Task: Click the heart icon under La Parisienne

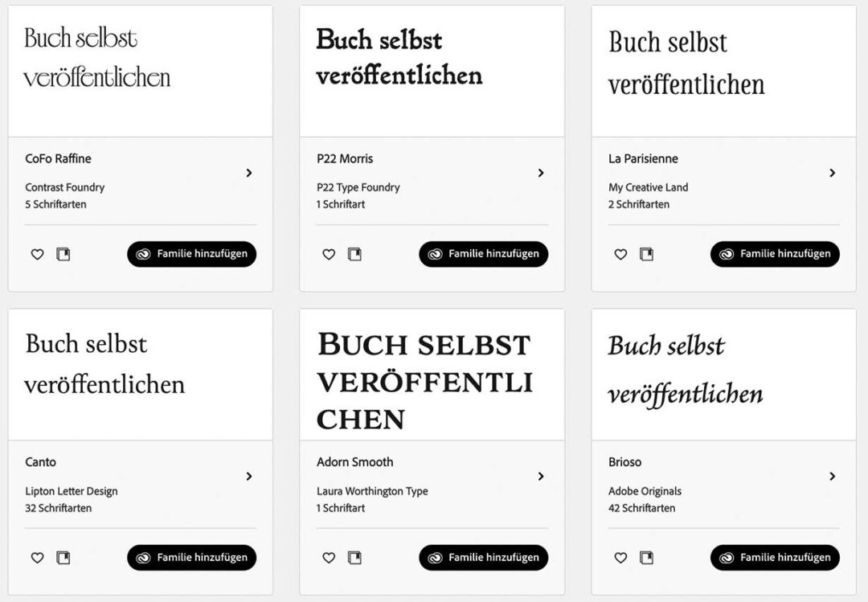Action: pyautogui.click(x=620, y=254)
